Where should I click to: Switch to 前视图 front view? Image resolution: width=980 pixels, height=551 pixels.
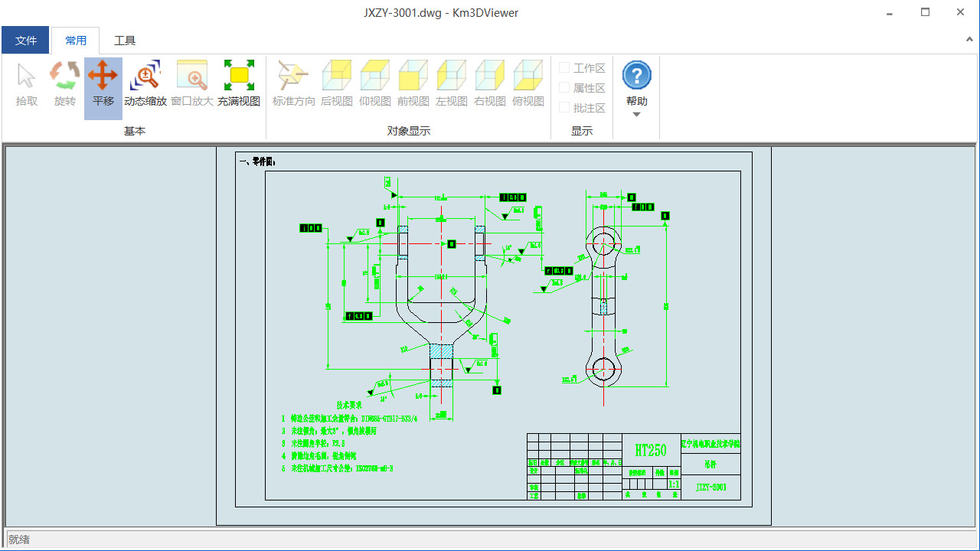(413, 83)
